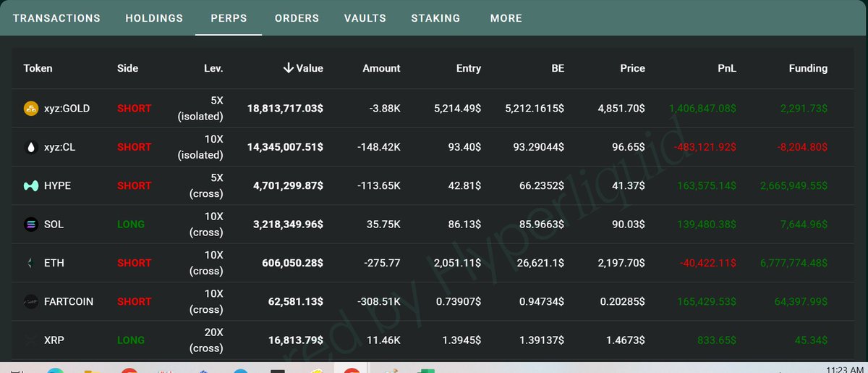Click the Lev. column header
The image size is (868, 373).
[213, 68]
